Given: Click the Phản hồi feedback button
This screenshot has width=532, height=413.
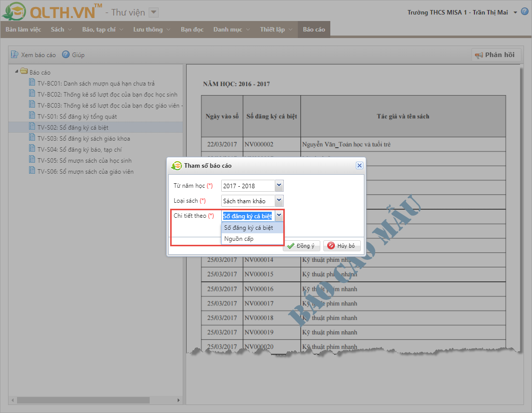Looking at the screenshot, I should pyautogui.click(x=495, y=55).
